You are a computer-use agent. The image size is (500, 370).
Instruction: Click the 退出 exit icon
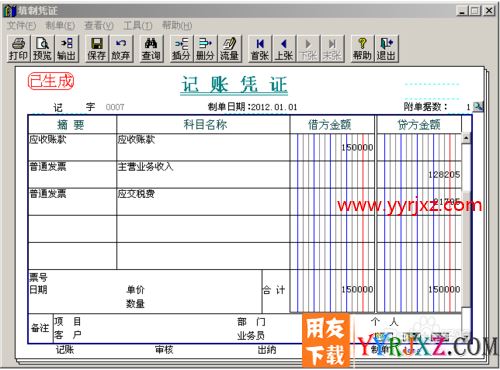[x=386, y=49]
